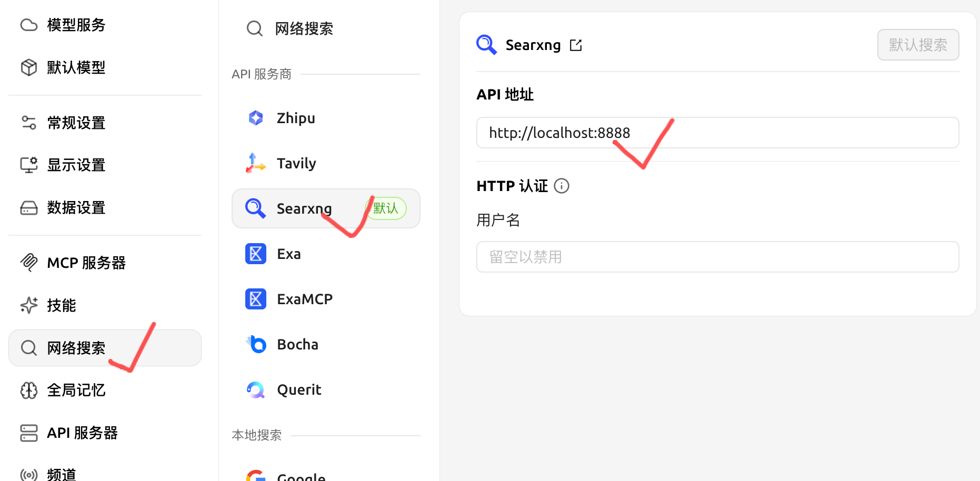Click the cube icon beside 默认模型

[29, 67]
